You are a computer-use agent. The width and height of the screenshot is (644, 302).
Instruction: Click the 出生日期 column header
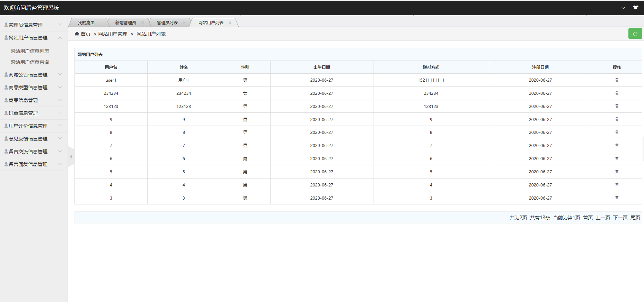(322, 67)
